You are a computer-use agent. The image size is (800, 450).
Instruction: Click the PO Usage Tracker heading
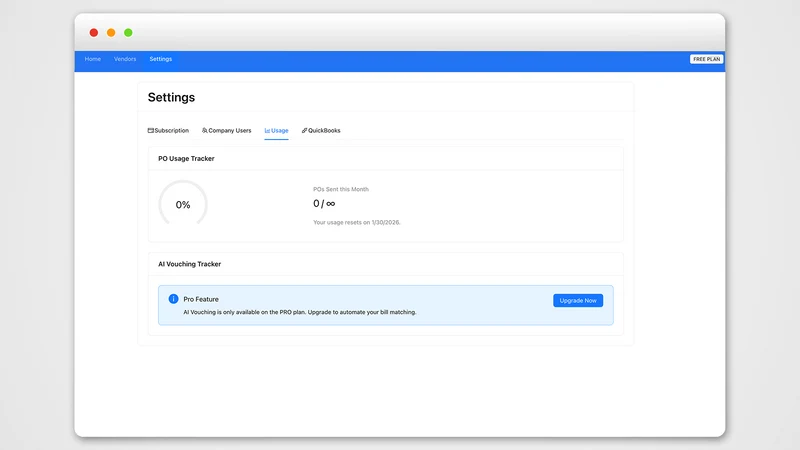click(186, 159)
